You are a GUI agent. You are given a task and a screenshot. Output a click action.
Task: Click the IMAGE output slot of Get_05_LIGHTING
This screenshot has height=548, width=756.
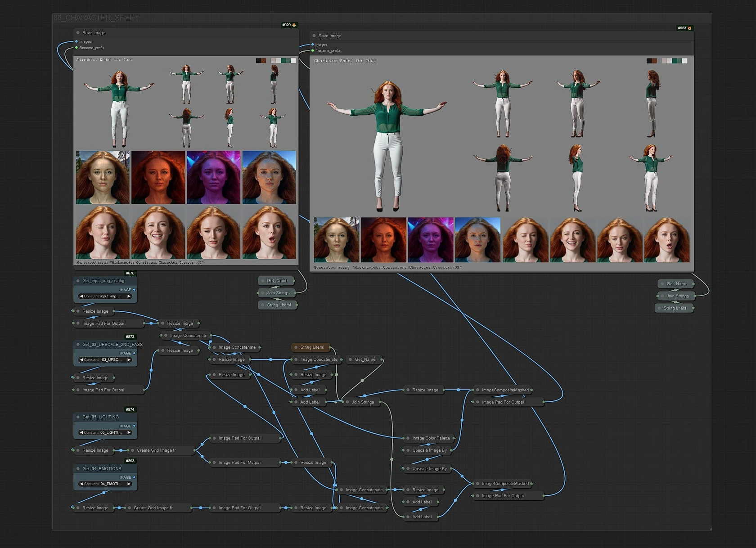point(134,426)
